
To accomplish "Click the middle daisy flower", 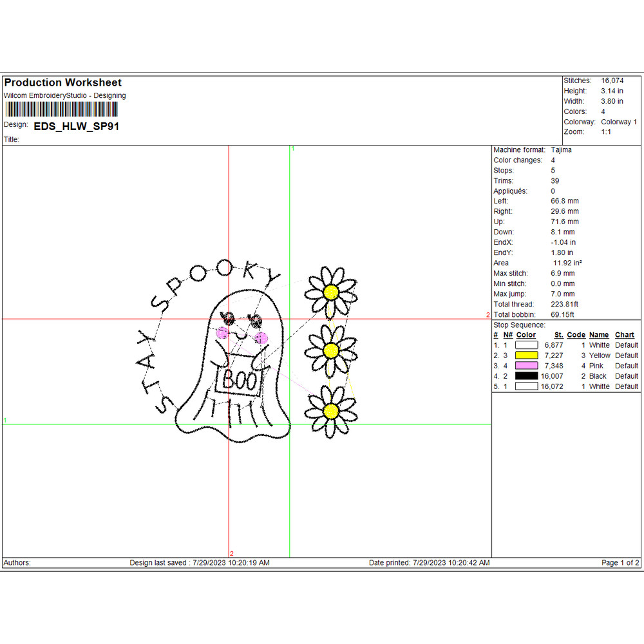I will tap(331, 351).
